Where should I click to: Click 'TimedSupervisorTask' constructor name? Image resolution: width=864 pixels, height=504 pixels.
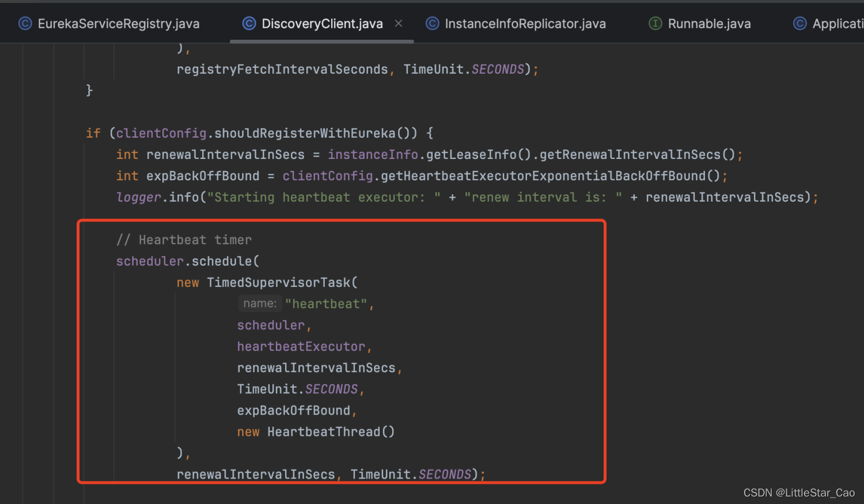point(279,282)
